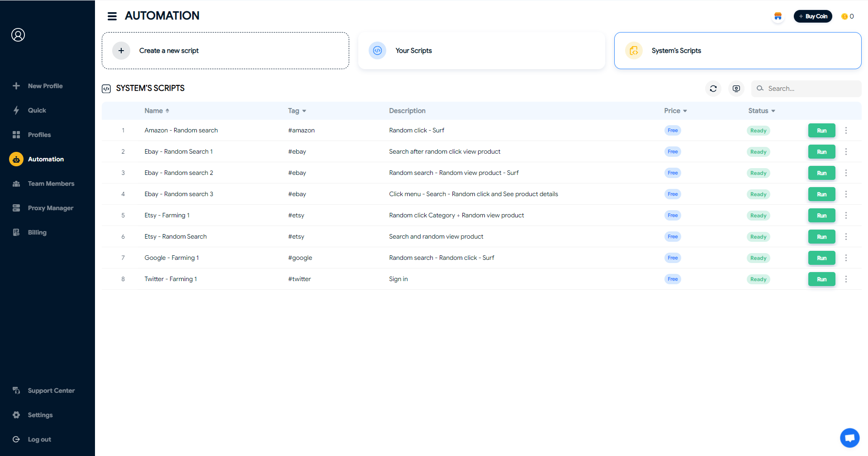868x456 pixels.
Task: Click the Free badge for Amazon row
Action: (673, 130)
